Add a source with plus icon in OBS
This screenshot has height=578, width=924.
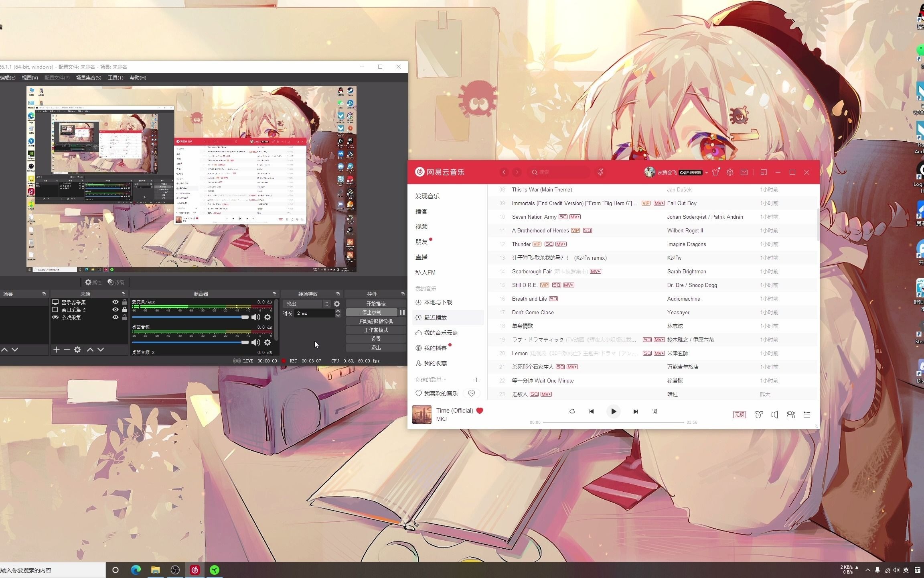[57, 350]
